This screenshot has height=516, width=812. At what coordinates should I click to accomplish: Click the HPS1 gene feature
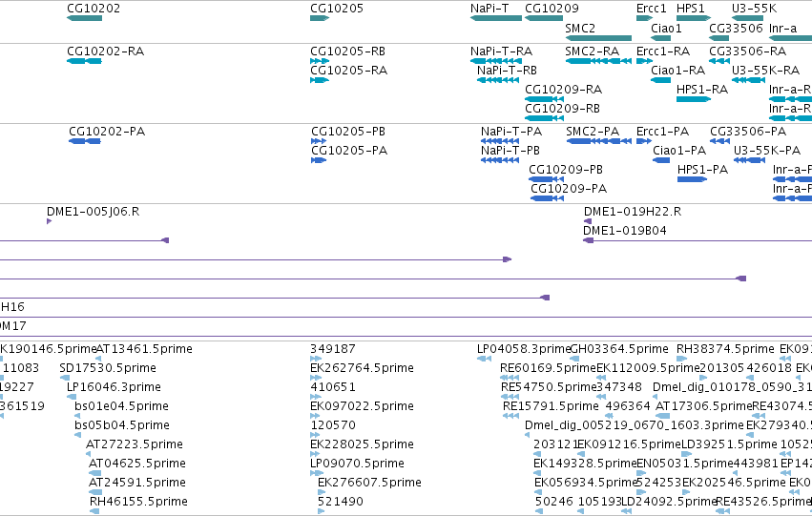694,18
